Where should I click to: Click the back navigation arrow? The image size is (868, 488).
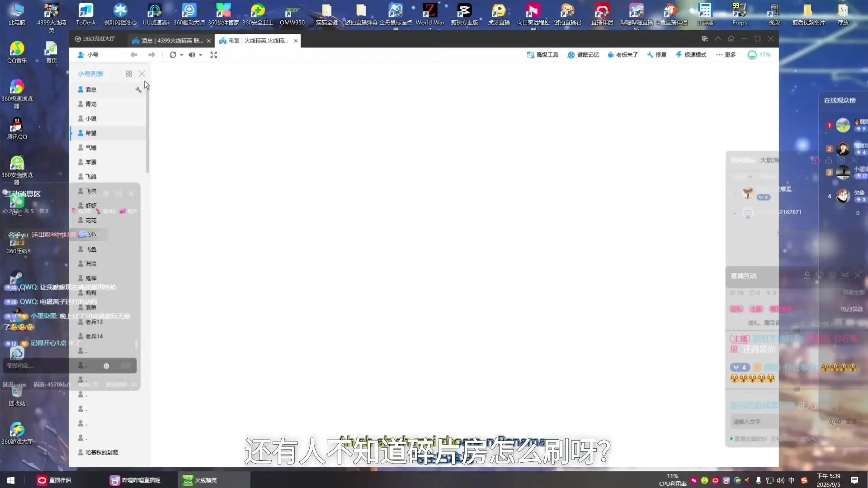click(x=134, y=55)
